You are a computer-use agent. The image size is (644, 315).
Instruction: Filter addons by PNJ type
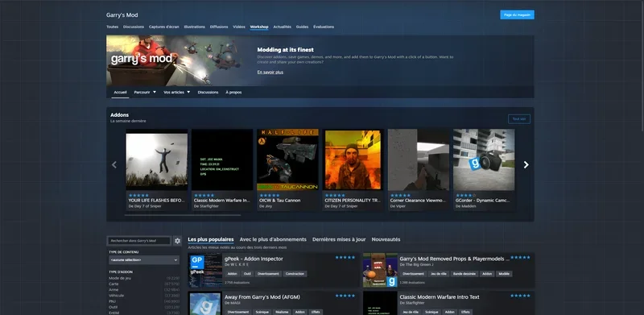click(x=112, y=301)
